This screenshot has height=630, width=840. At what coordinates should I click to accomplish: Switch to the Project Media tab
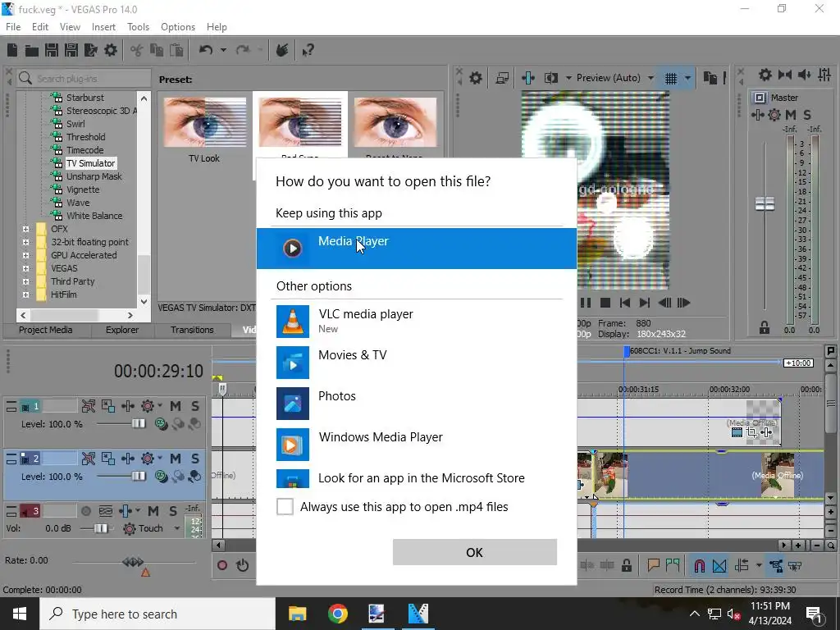[46, 330]
